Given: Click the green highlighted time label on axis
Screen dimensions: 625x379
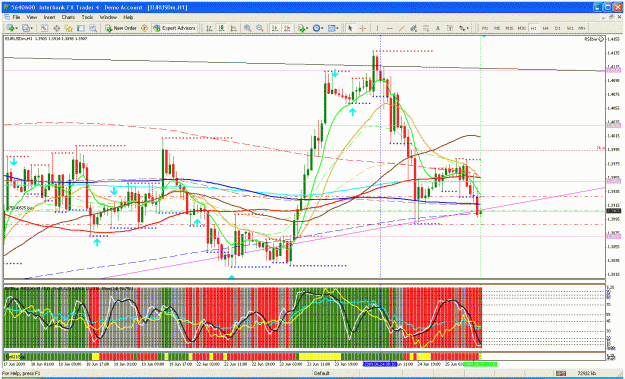Looking at the screenshot, I should [x=481, y=364].
